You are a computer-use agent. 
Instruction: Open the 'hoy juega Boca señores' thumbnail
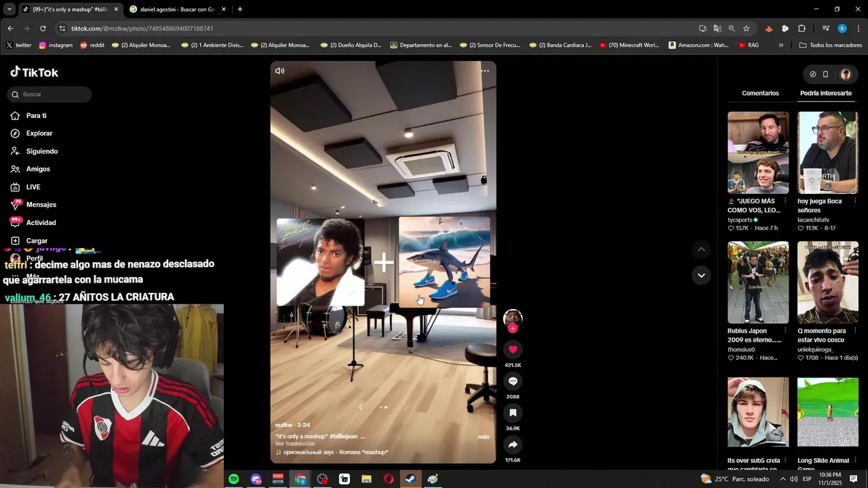827,152
